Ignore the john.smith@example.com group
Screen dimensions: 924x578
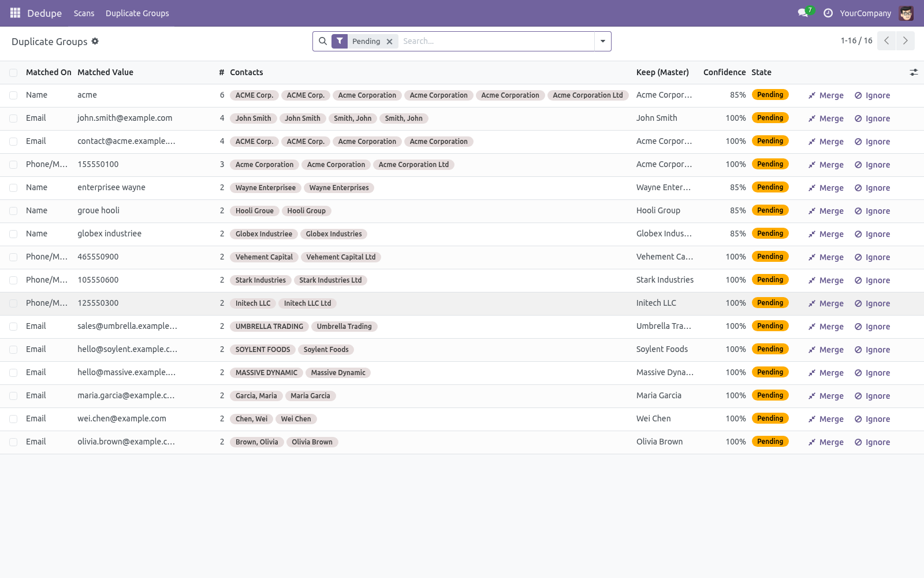[x=872, y=118]
